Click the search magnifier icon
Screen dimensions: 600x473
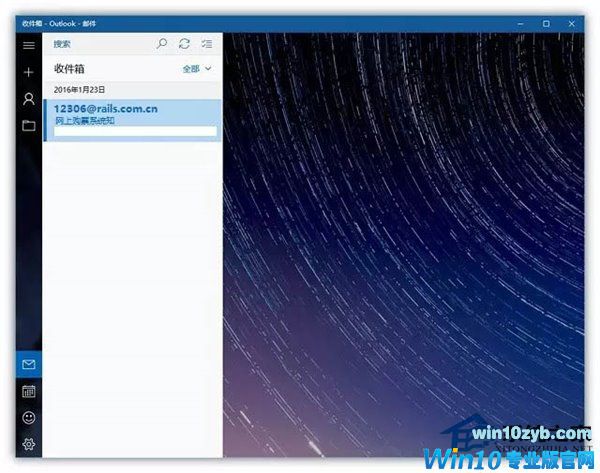[x=162, y=44]
